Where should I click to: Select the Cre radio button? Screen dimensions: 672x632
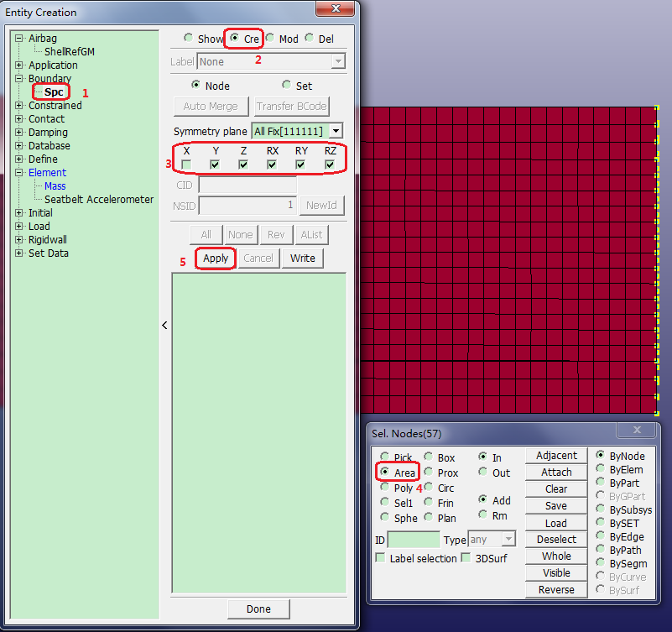234,39
